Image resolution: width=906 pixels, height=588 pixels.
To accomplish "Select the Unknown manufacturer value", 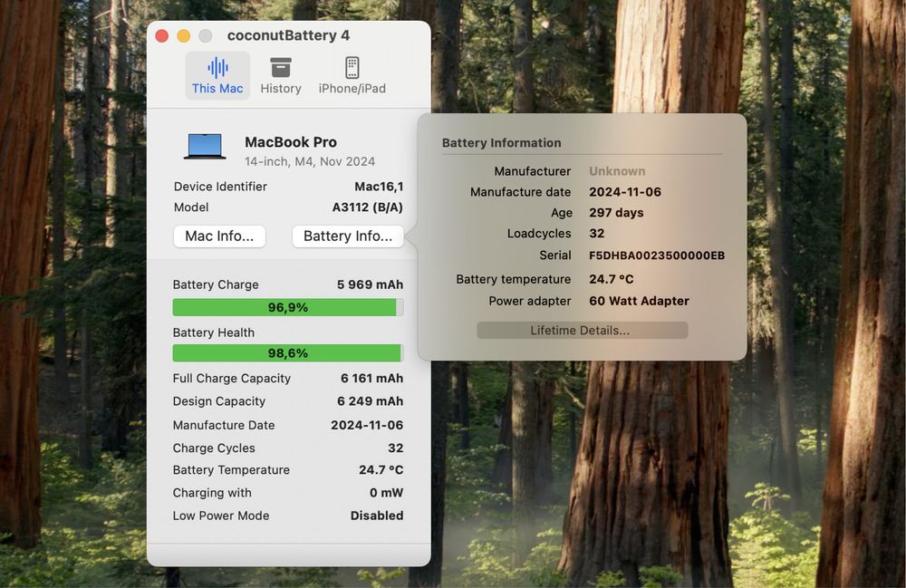I will [x=617, y=171].
